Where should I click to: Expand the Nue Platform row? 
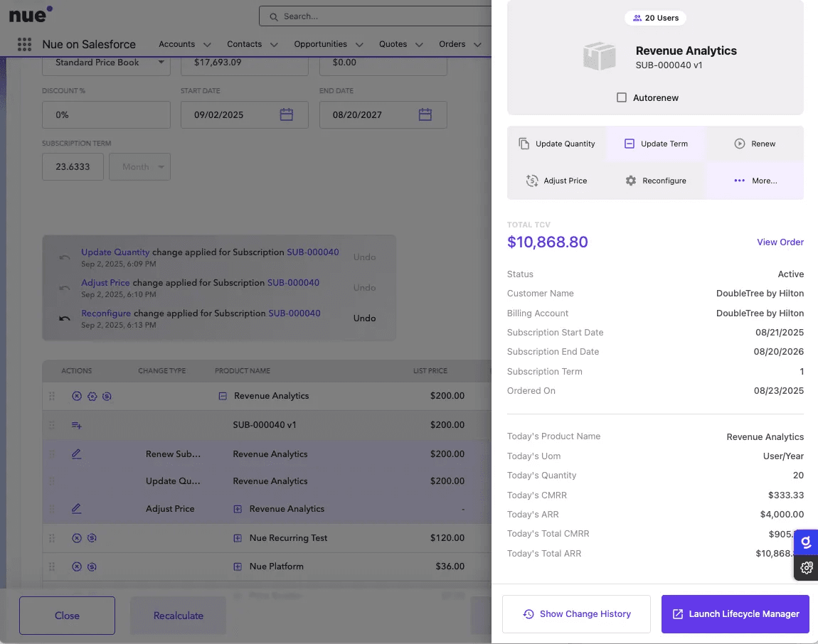(238, 567)
